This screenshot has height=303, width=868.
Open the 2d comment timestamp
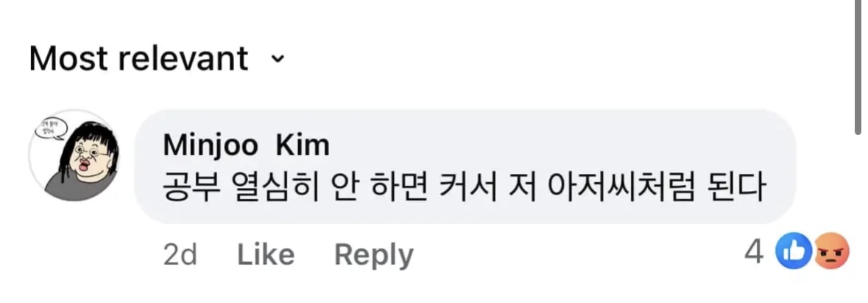[x=180, y=255]
